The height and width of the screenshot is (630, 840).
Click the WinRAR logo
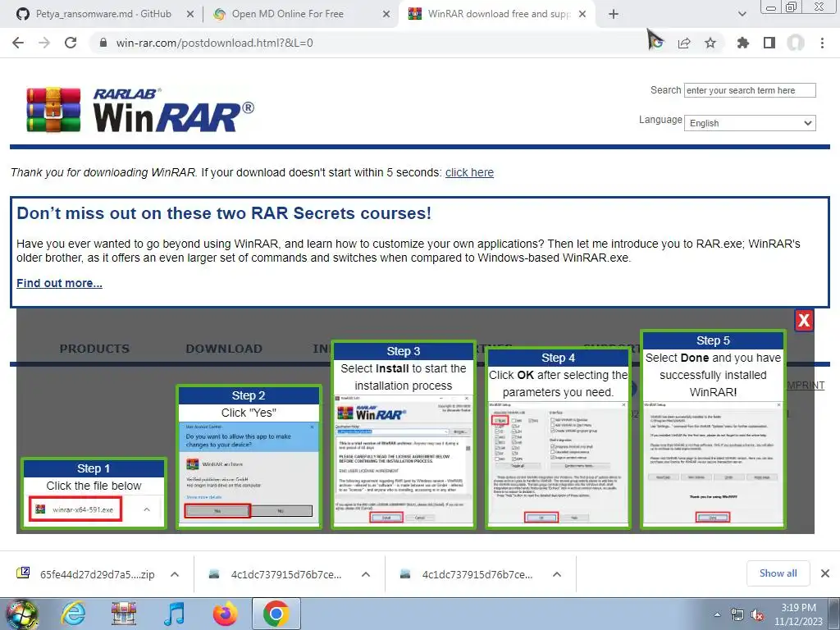[x=140, y=109]
